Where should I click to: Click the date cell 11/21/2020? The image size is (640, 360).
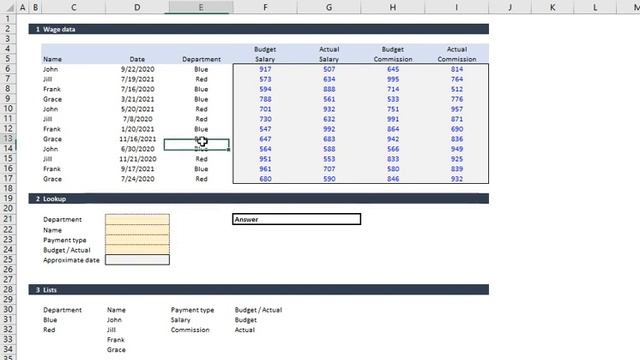[138, 159]
